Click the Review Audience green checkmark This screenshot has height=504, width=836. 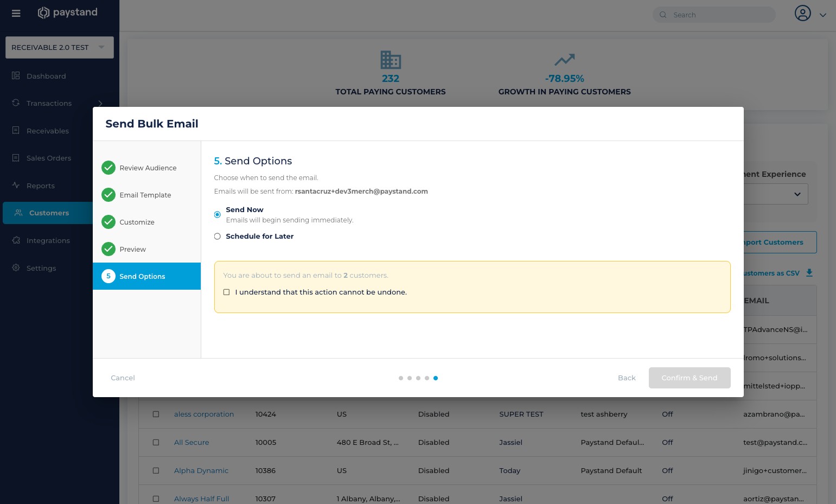coord(109,168)
